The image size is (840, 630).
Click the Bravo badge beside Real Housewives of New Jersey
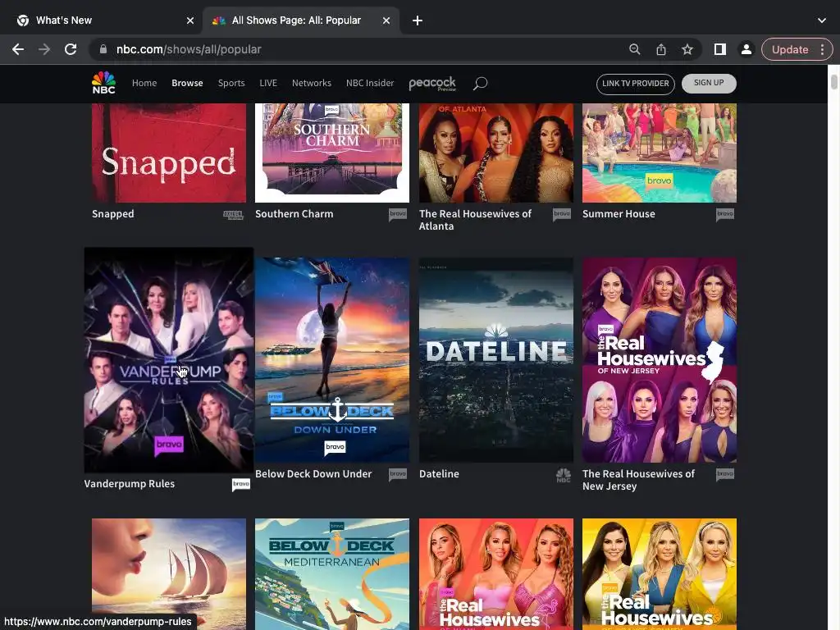[x=725, y=475]
